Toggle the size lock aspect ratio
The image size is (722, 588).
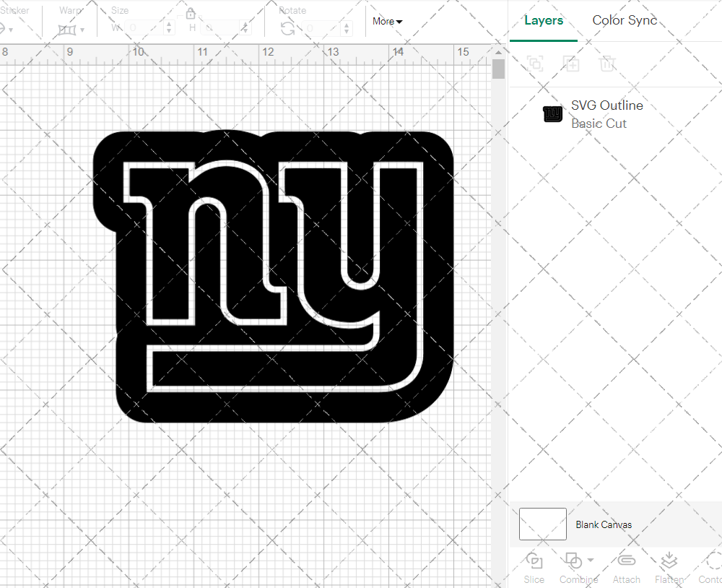tap(190, 14)
